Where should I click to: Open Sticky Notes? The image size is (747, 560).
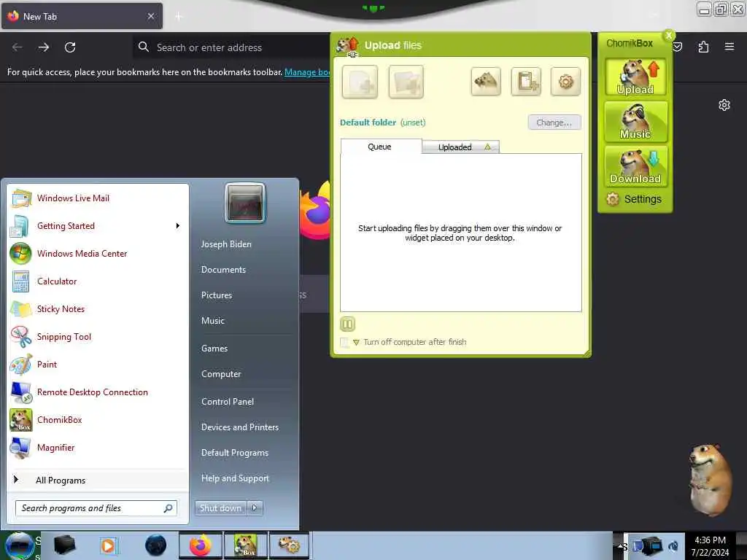(98, 309)
